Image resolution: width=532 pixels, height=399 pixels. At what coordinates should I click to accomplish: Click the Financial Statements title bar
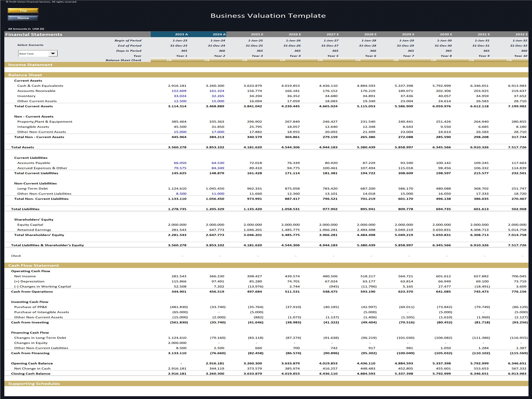[34, 34]
